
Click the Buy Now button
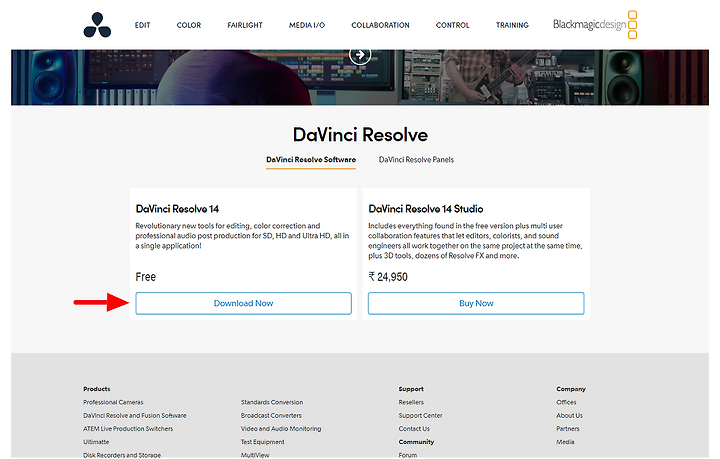(476, 303)
